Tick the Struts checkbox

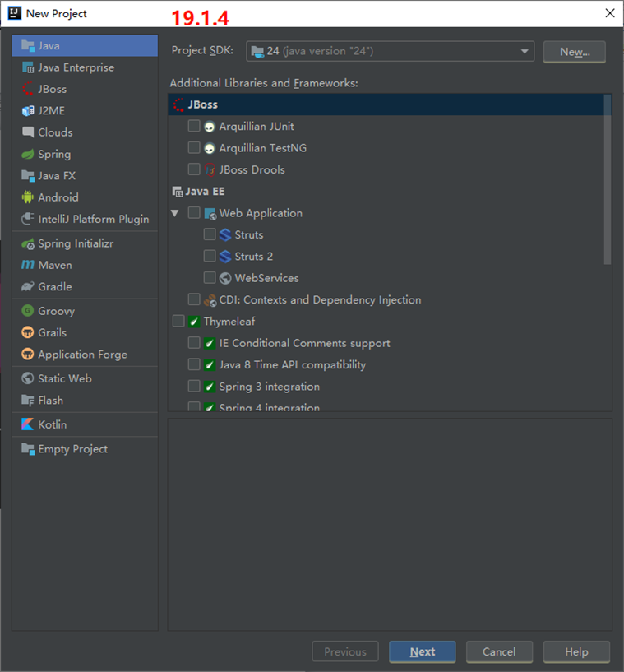click(x=210, y=234)
